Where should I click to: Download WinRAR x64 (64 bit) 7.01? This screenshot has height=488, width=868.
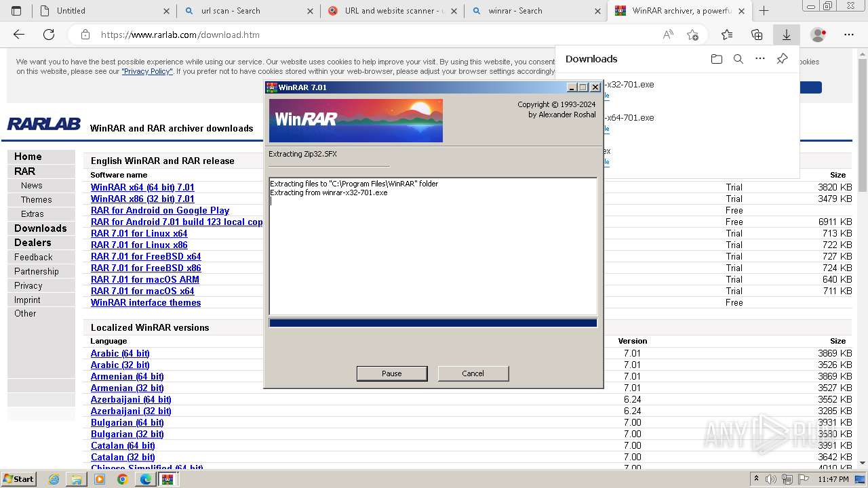[x=142, y=188]
